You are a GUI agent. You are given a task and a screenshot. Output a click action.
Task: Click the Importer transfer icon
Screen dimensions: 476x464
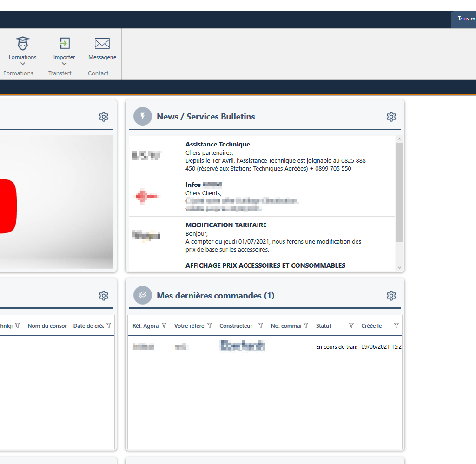pyautogui.click(x=64, y=44)
